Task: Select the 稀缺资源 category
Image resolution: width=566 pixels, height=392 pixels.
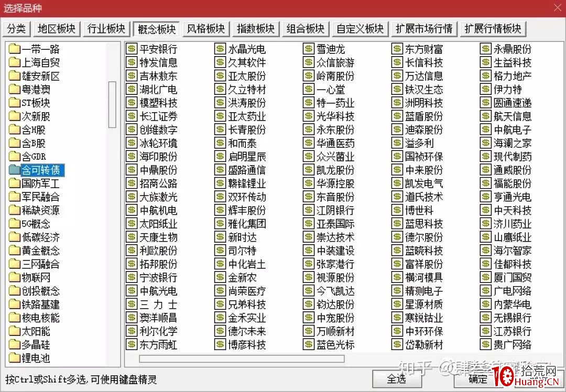Action: pos(40,210)
